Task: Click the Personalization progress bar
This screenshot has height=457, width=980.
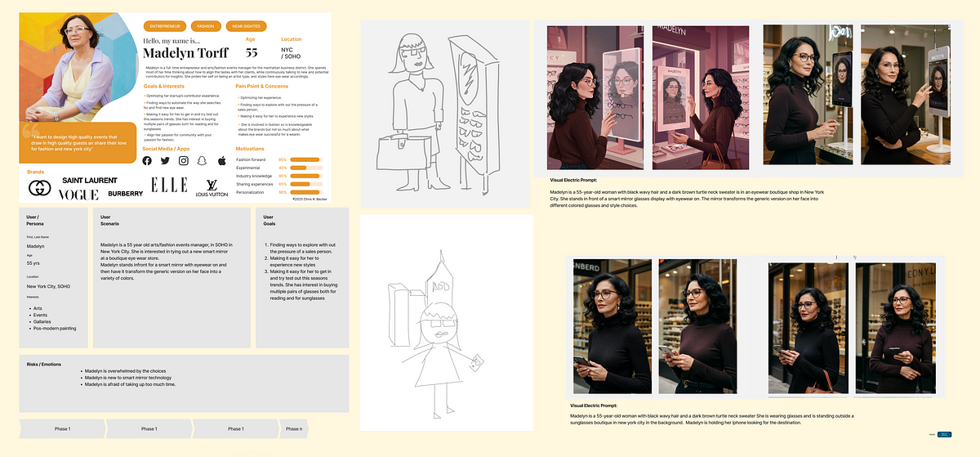Action: coord(305,192)
